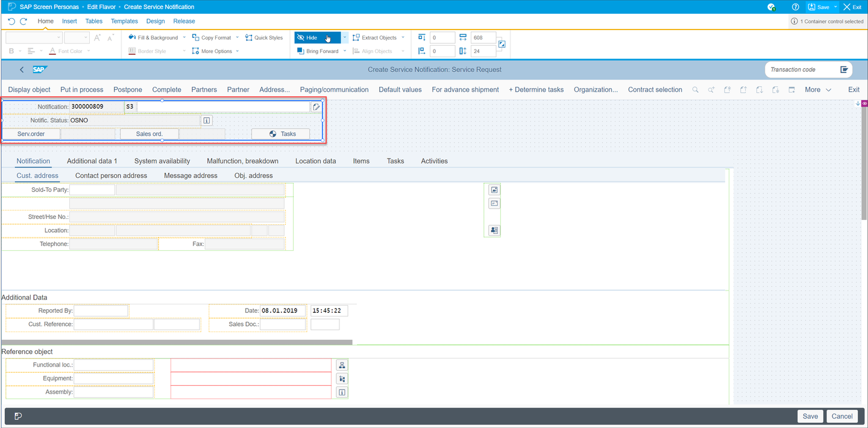Click Copy Format tool
The width and height of the screenshot is (868, 428).
click(x=212, y=37)
